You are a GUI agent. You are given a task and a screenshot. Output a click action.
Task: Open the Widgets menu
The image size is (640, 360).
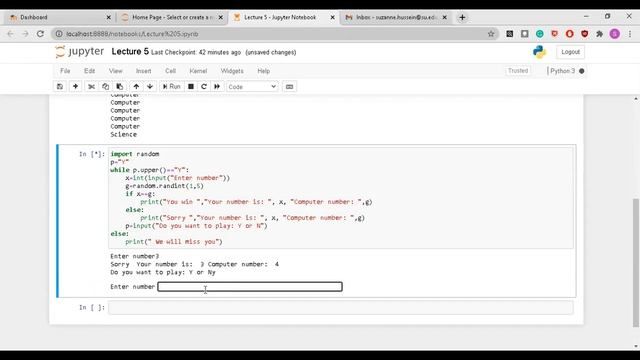coord(232,71)
